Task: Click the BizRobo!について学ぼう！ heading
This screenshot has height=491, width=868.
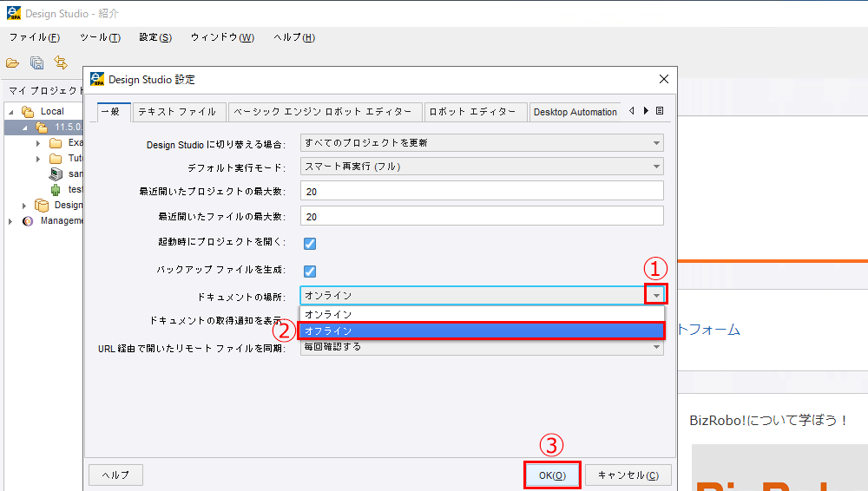Action: pyautogui.click(x=768, y=420)
